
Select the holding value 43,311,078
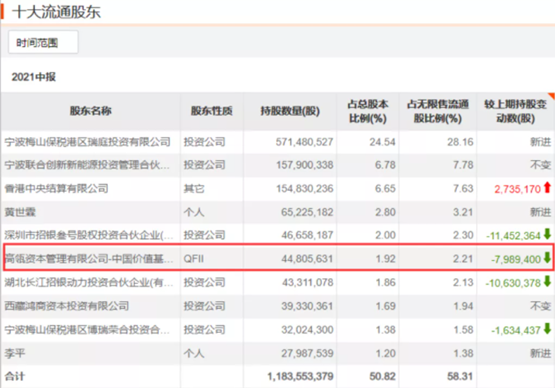tap(307, 283)
